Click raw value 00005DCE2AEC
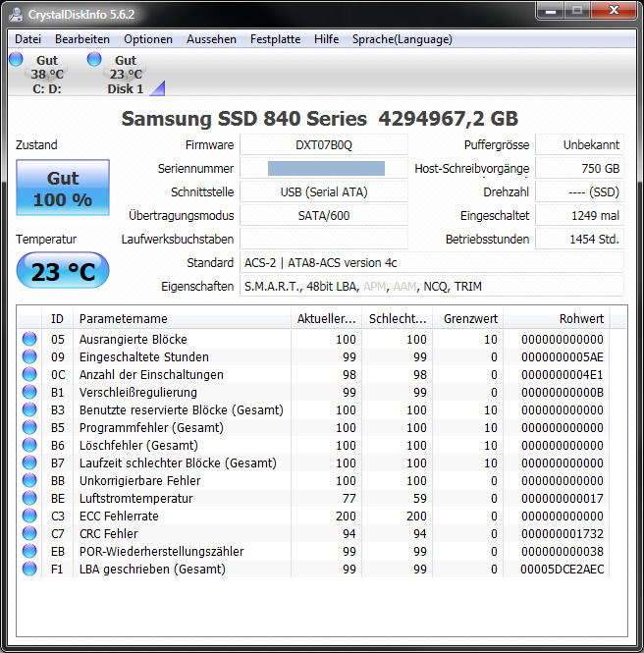The width and height of the screenshot is (644, 653). point(562,570)
